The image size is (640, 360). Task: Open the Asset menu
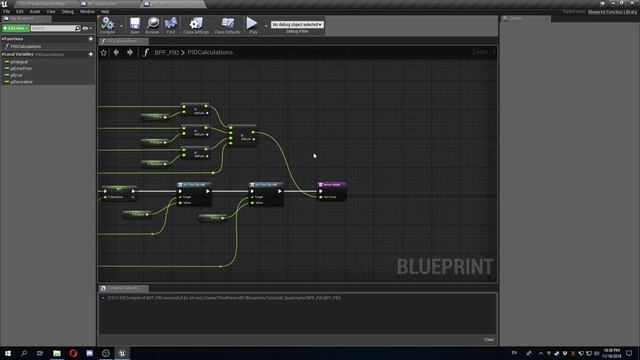pos(35,11)
